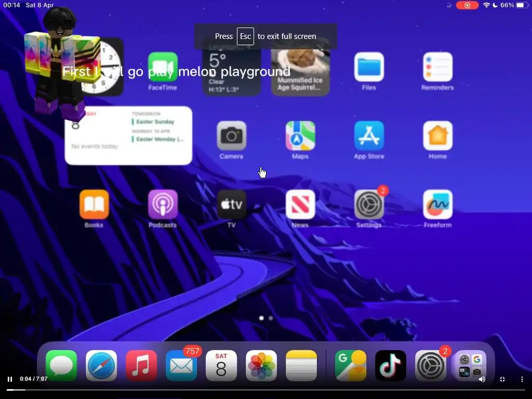The height and width of the screenshot is (399, 532).
Task: Click the red screen recording indicator
Action: click(x=467, y=5)
